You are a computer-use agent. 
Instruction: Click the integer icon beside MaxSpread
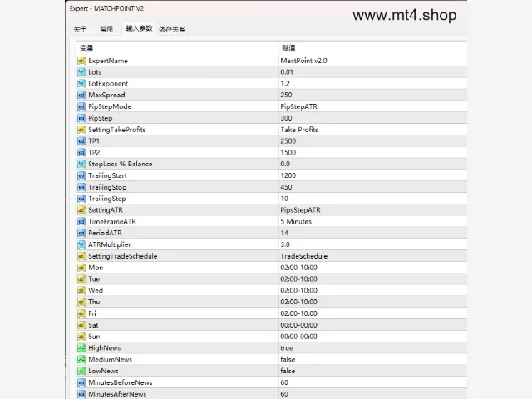coord(81,95)
